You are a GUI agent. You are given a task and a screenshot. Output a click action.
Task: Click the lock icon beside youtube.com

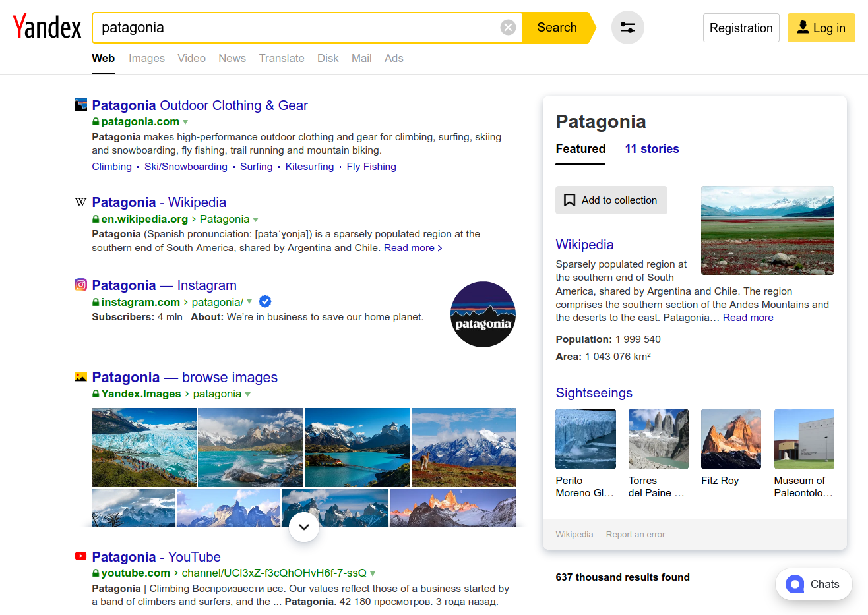[x=96, y=573]
